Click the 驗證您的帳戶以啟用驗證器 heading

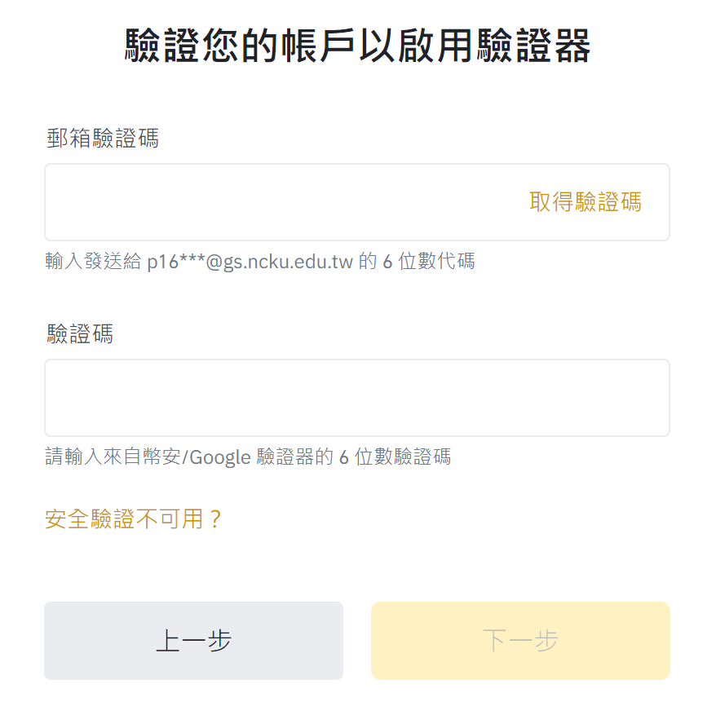[x=357, y=46]
